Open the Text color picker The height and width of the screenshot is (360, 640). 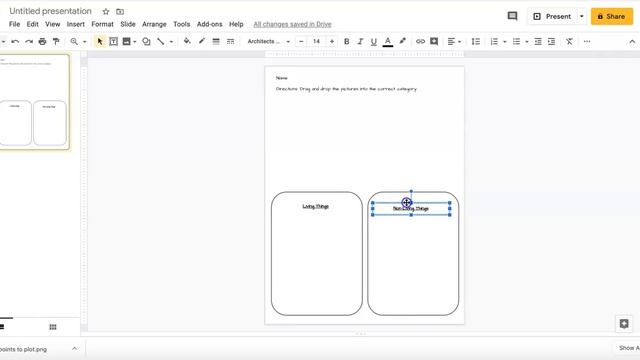388,42
